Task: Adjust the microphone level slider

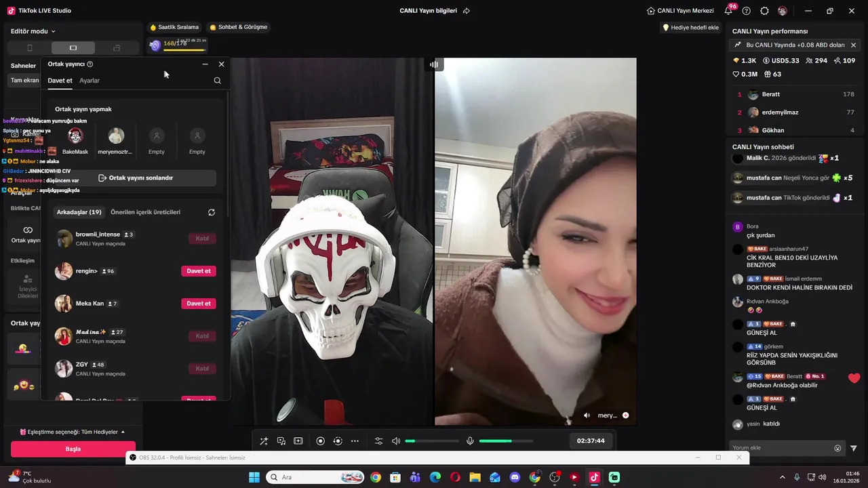Action: (506, 441)
